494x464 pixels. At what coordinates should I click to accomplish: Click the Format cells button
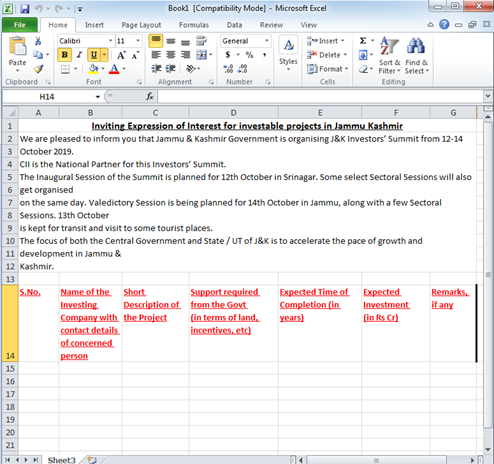(328, 69)
